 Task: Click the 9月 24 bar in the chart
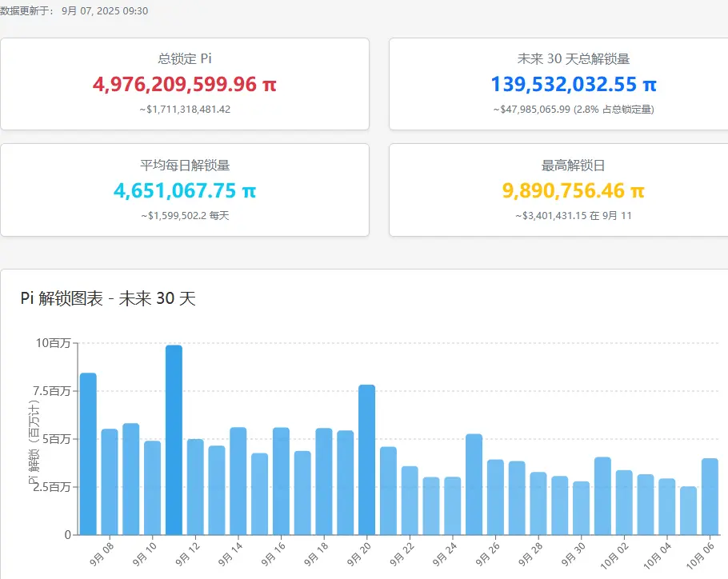point(453,505)
